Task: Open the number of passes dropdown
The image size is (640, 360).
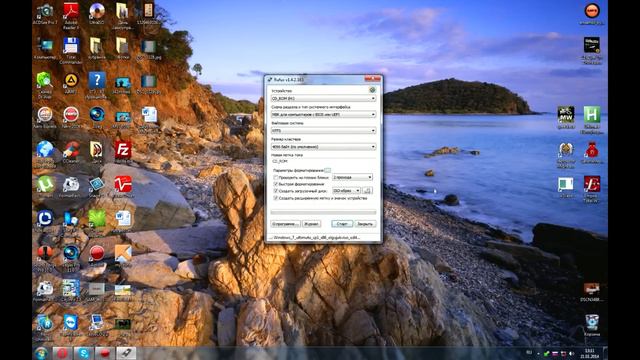Action: point(352,178)
